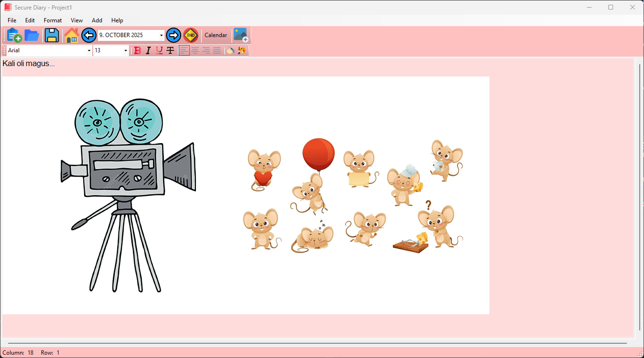
Task: Insert a picture using image icon
Action: (240, 35)
